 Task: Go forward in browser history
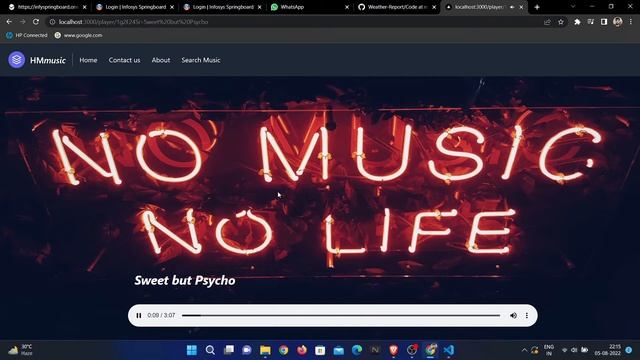(22, 22)
